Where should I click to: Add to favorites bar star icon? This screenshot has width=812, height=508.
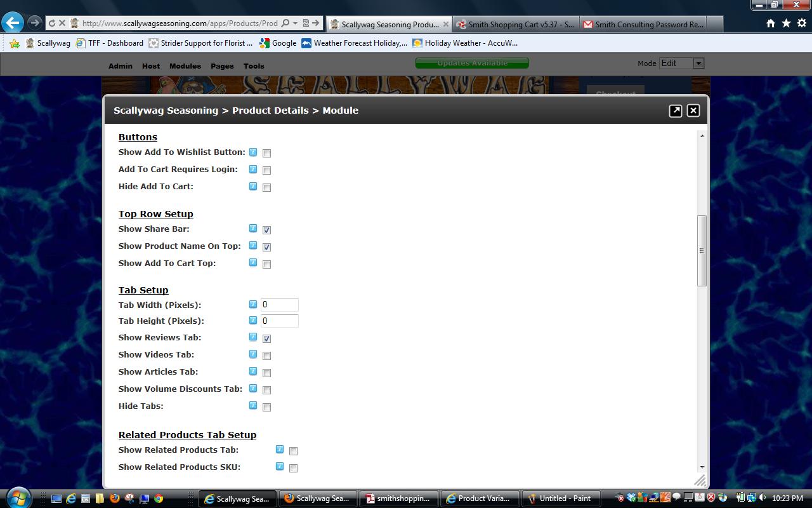(x=14, y=43)
